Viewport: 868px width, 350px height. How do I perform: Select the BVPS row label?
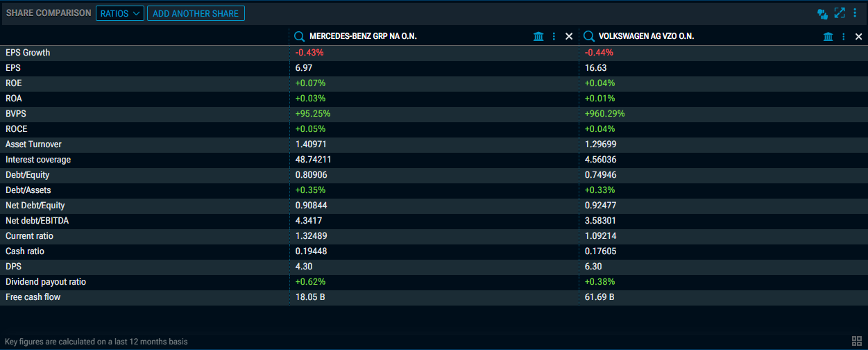[16, 114]
